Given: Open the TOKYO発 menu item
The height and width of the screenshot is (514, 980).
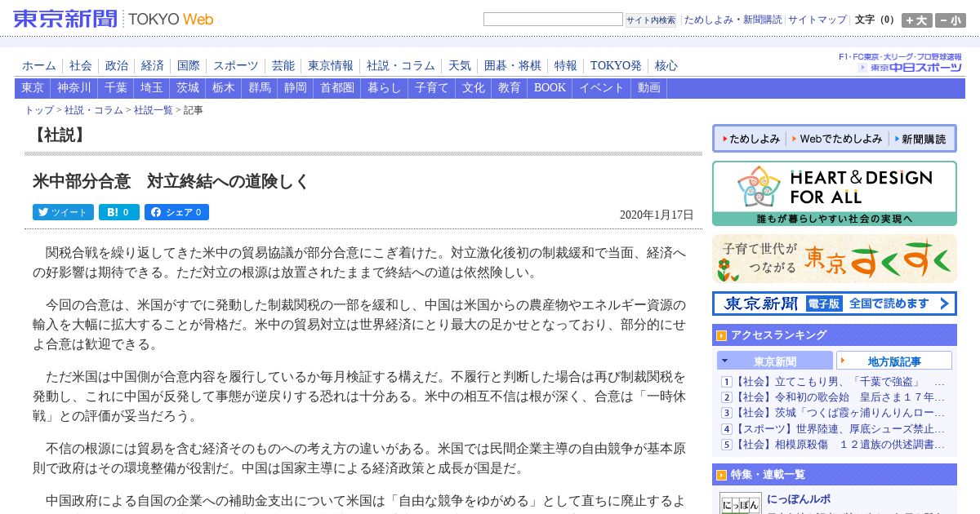Looking at the screenshot, I should tap(616, 66).
